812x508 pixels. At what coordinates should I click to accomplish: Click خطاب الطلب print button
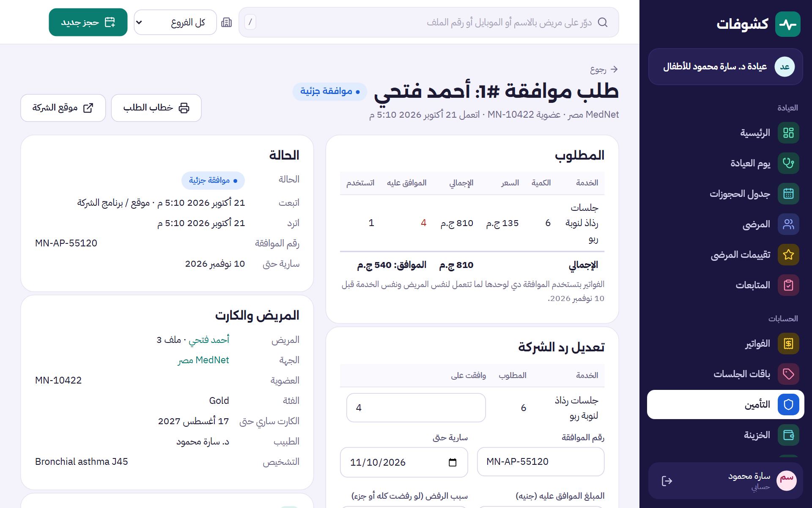coord(156,108)
